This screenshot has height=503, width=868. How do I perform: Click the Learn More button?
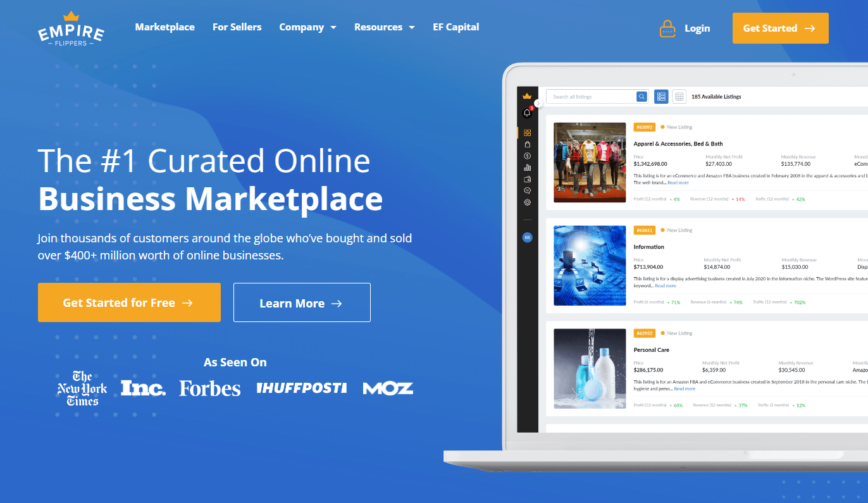[x=302, y=302]
